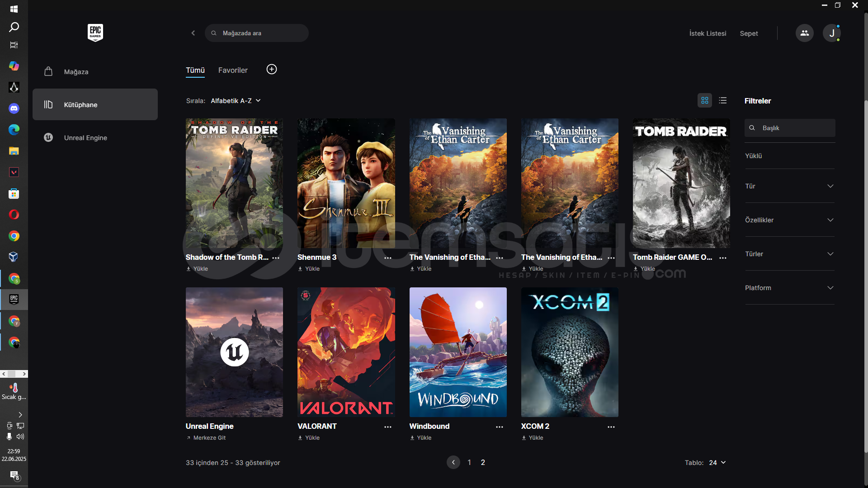Click Yükle under Shenmue 3
The image size is (868, 488).
point(309,268)
